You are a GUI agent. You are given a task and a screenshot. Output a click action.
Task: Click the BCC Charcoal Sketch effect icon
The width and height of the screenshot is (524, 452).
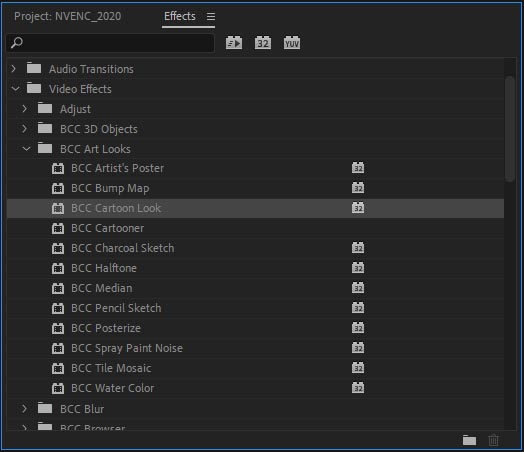[x=58, y=248]
